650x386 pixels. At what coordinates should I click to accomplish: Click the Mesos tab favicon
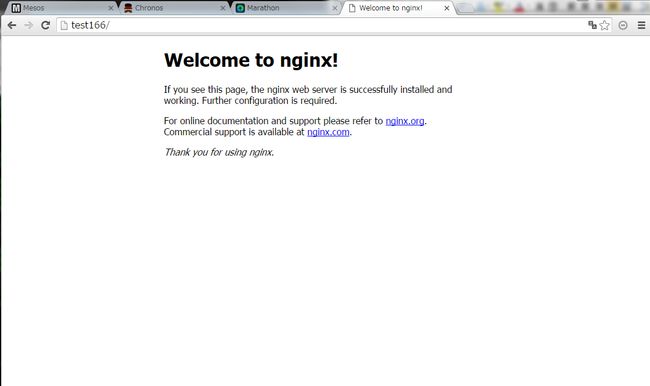pyautogui.click(x=16, y=8)
